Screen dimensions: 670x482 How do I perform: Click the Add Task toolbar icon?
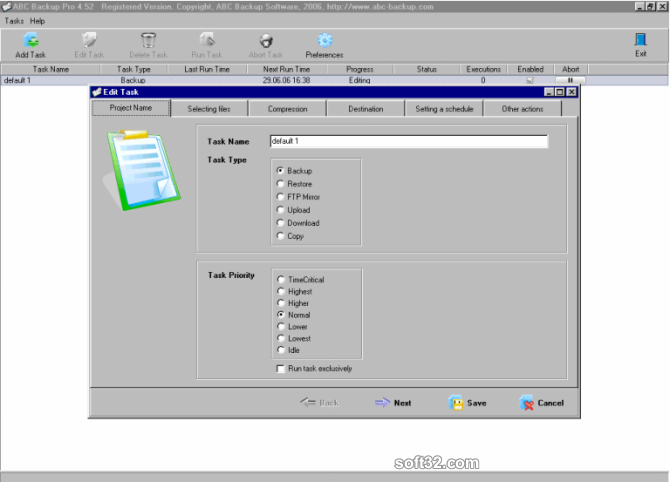point(31,40)
